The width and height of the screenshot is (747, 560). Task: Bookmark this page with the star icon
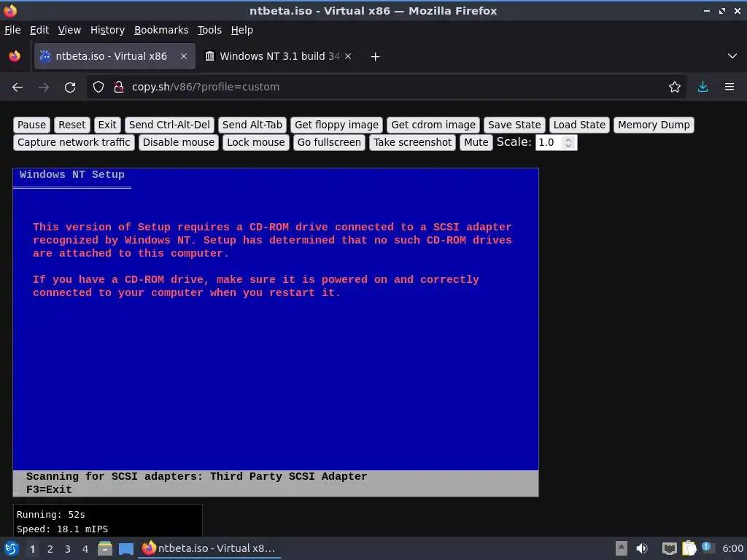coord(674,87)
